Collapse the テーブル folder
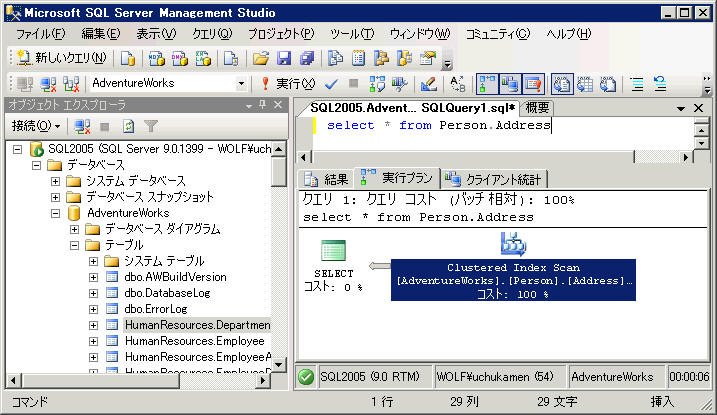This screenshot has width=717, height=415. [75, 245]
